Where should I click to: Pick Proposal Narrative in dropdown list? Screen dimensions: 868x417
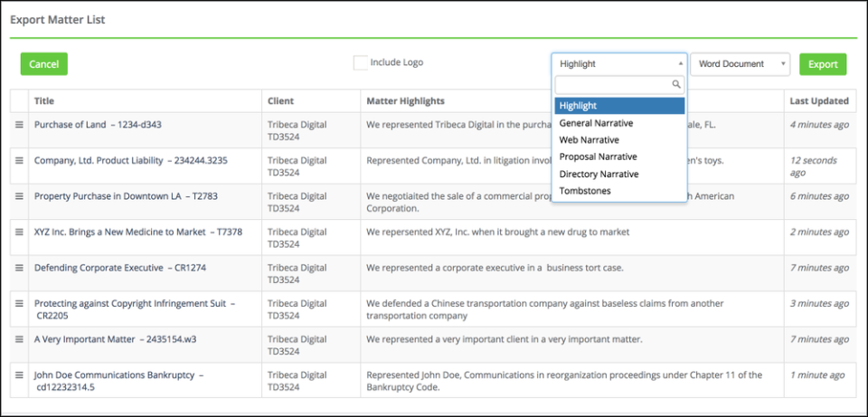598,156
